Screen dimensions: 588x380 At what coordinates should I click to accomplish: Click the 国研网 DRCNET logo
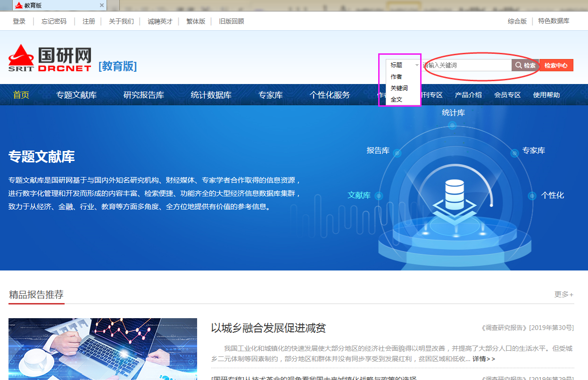click(50, 58)
